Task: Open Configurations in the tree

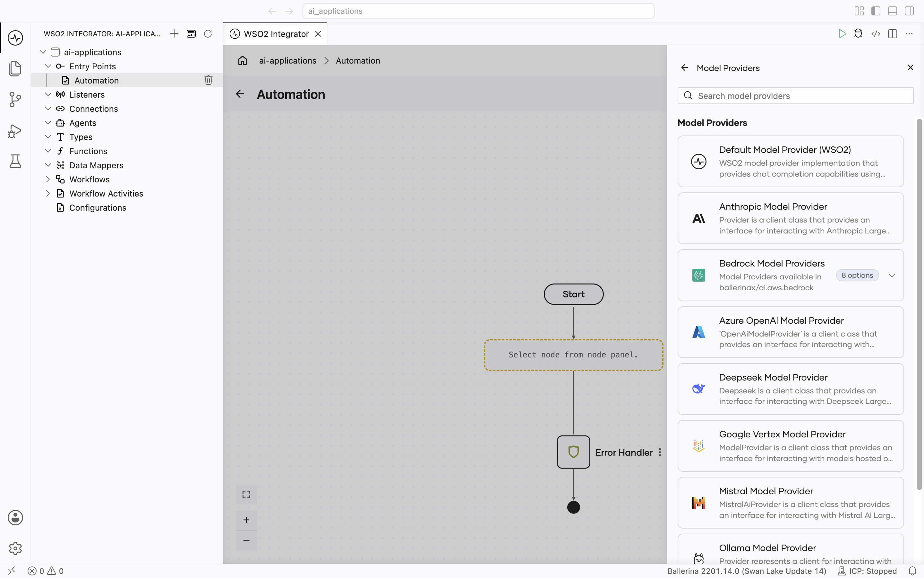Action: [x=127, y=207]
